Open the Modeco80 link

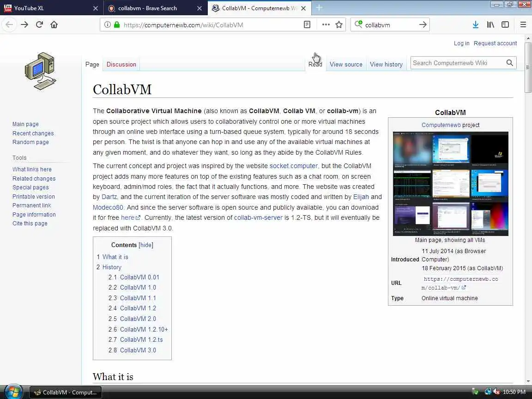coord(108,207)
